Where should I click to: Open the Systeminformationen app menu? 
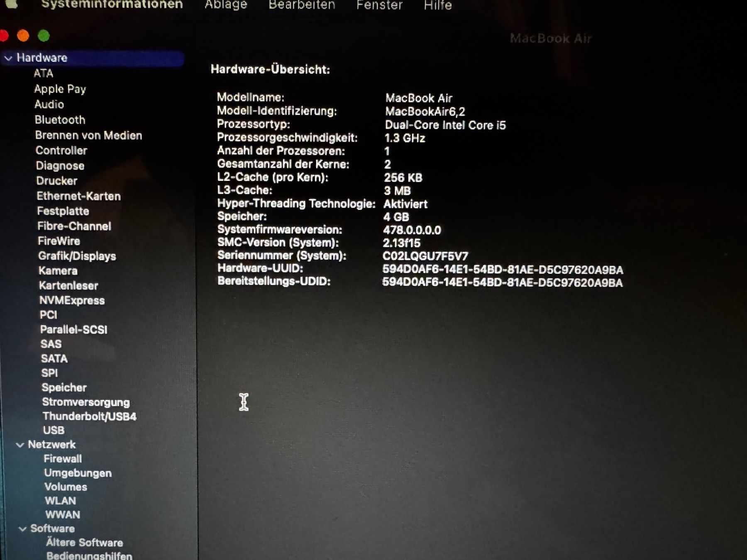coord(112,5)
